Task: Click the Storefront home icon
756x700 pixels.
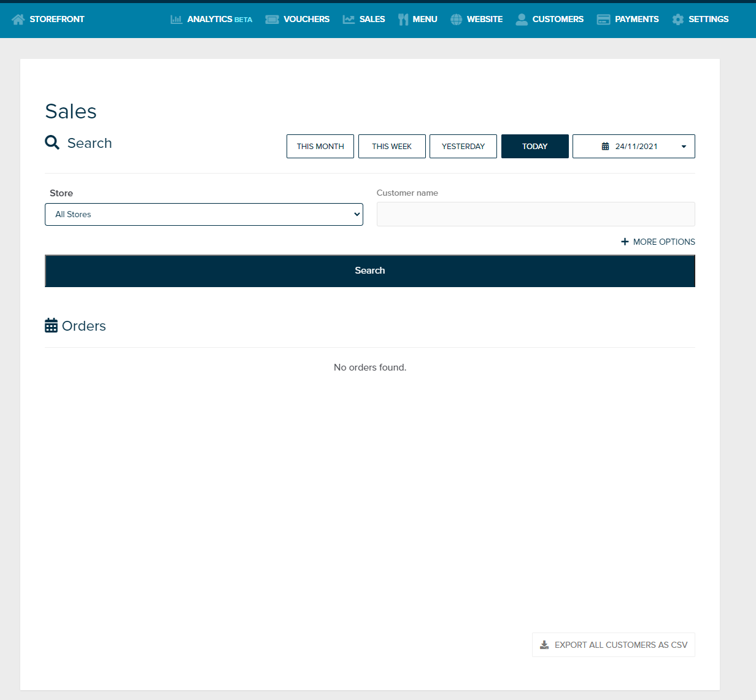Action: (x=18, y=20)
